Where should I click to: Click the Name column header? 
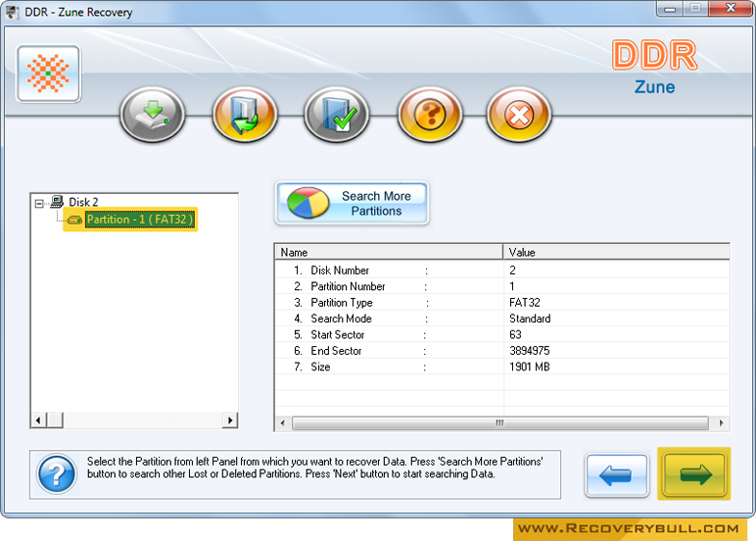[x=389, y=253]
